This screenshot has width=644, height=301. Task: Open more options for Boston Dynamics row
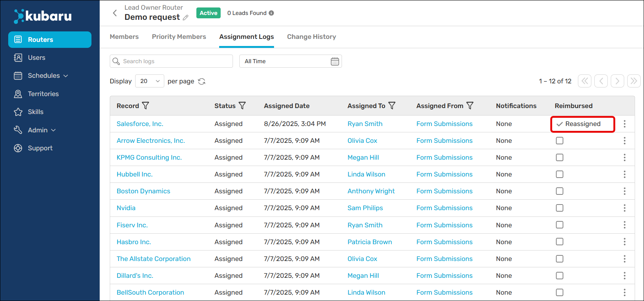tap(625, 191)
